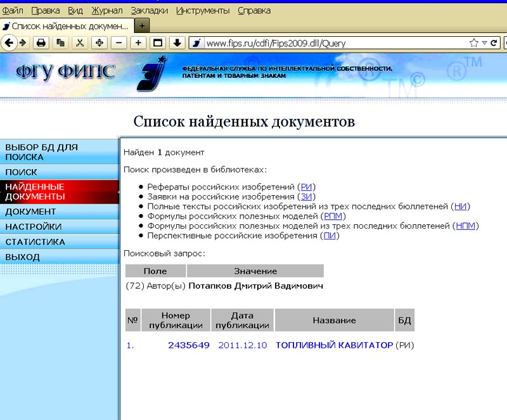The height and width of the screenshot is (420, 507).
Task: Select the 'Список найденных докумен...' tab
Action: coord(67,26)
